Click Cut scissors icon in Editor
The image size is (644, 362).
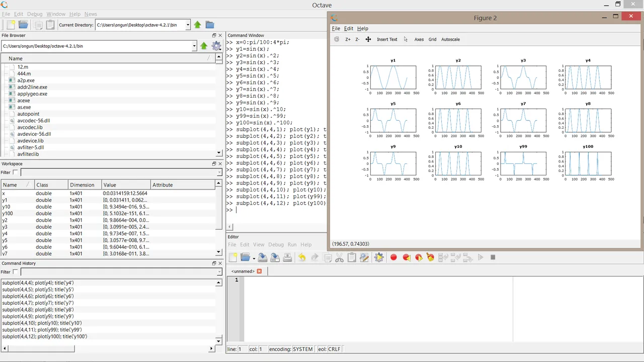(x=339, y=257)
